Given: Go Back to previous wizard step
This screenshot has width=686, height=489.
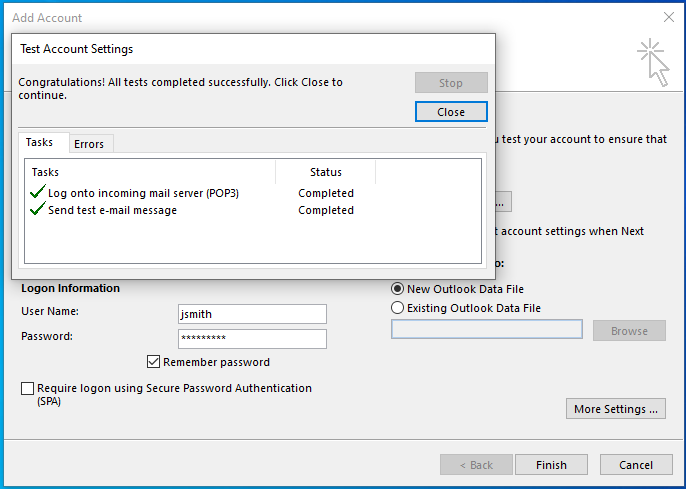Looking at the screenshot, I should [475, 465].
